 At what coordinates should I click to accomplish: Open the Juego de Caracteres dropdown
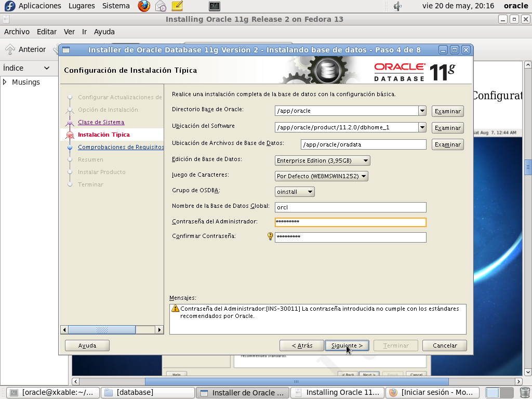pyautogui.click(x=321, y=176)
